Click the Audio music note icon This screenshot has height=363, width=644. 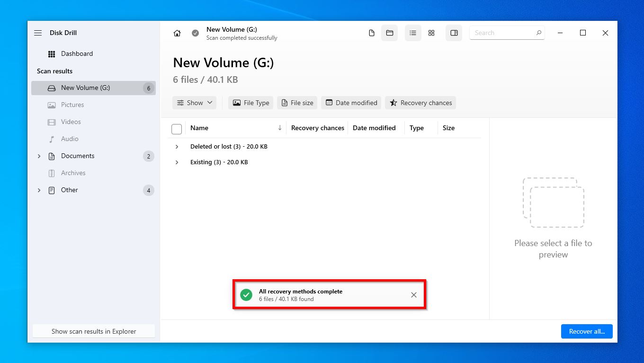click(52, 139)
